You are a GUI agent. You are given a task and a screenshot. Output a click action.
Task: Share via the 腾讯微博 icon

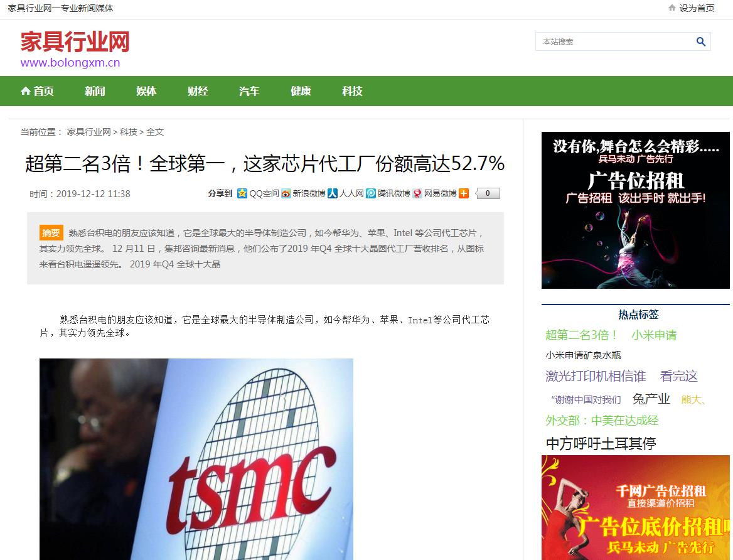coord(371,193)
